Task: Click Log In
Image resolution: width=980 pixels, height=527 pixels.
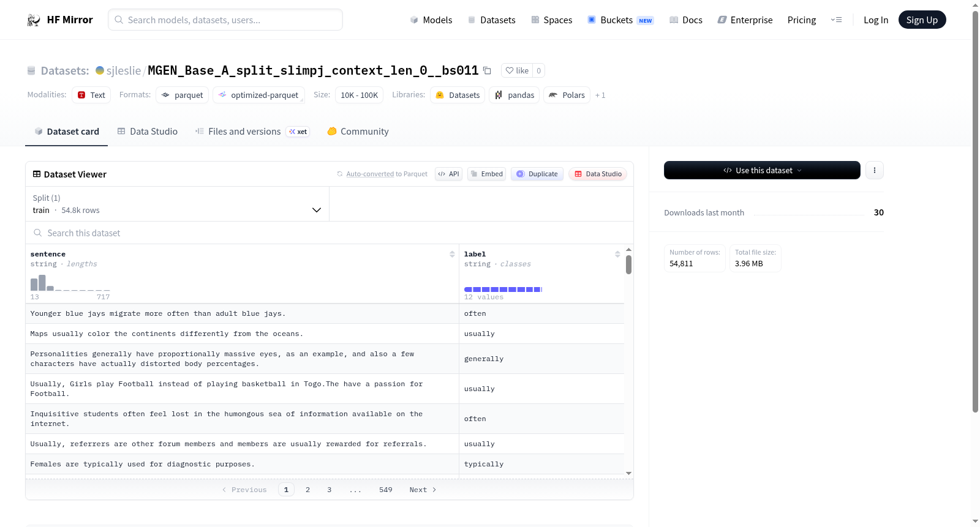Action: (876, 20)
